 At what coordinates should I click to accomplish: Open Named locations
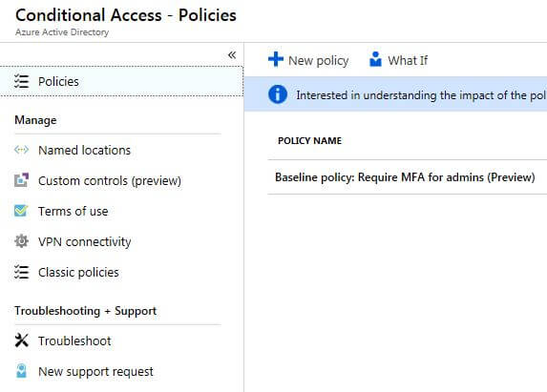point(84,150)
